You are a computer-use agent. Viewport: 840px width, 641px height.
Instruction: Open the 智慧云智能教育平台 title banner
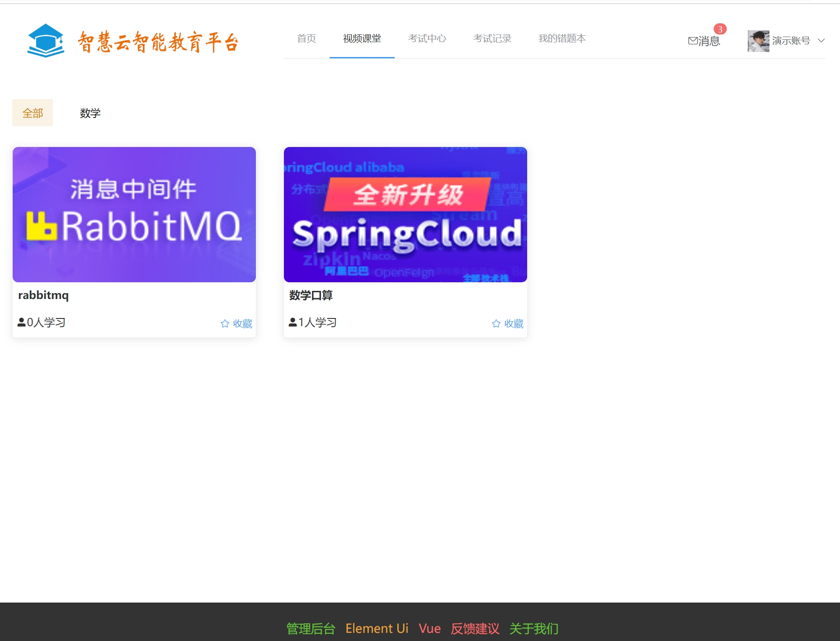(158, 42)
